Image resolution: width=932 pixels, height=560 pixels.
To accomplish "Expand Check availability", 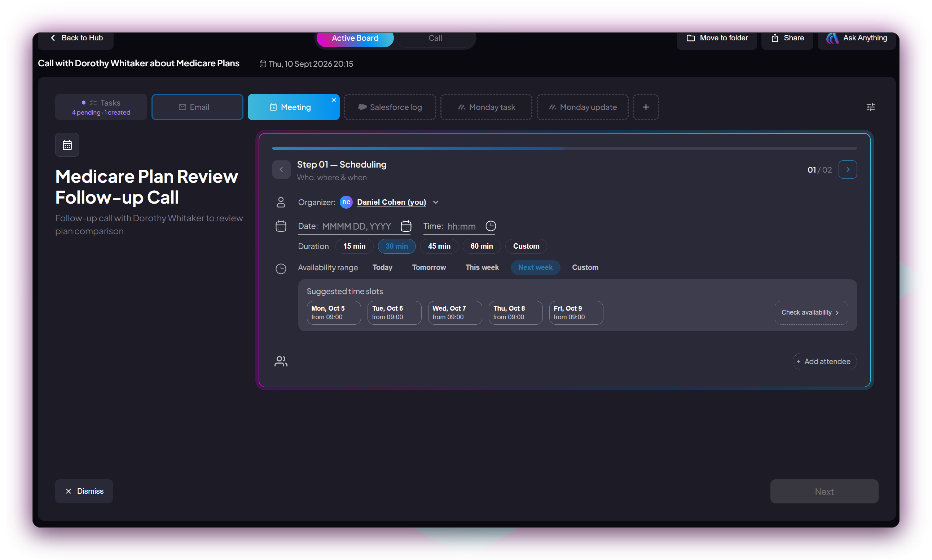I will pyautogui.click(x=811, y=312).
